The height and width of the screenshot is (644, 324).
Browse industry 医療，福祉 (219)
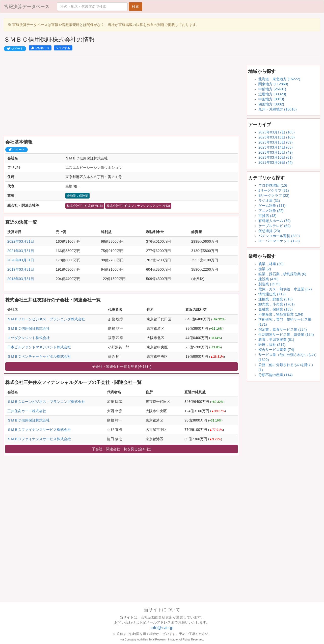click(272, 345)
